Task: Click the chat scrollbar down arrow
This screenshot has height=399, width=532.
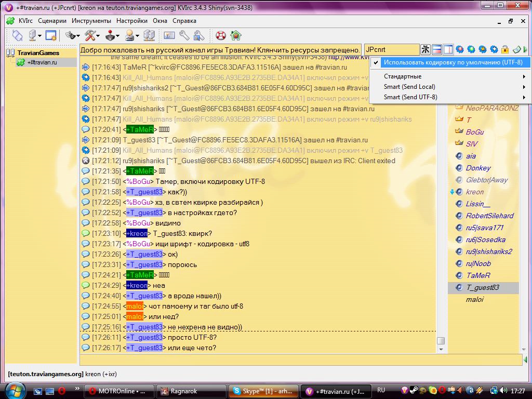Action: click(441, 349)
